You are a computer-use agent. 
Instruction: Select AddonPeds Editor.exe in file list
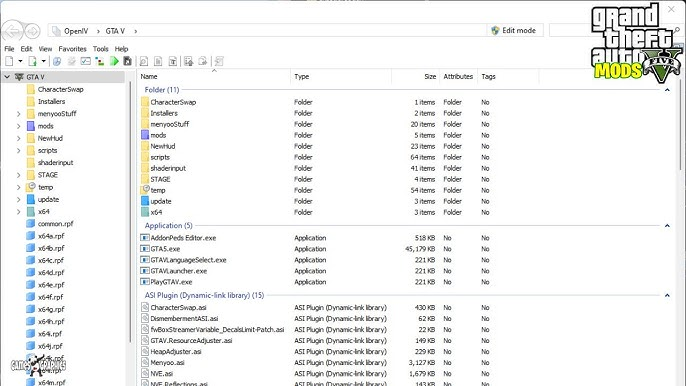coord(183,238)
